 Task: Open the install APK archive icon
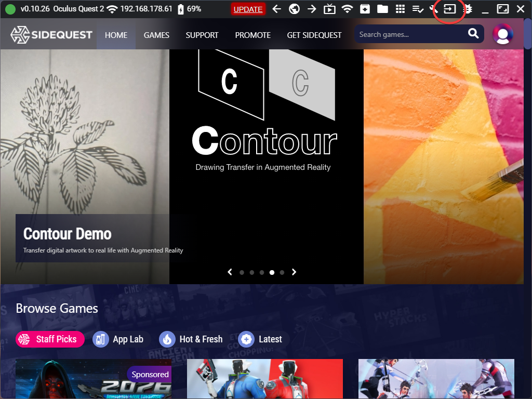pyautogui.click(x=365, y=9)
